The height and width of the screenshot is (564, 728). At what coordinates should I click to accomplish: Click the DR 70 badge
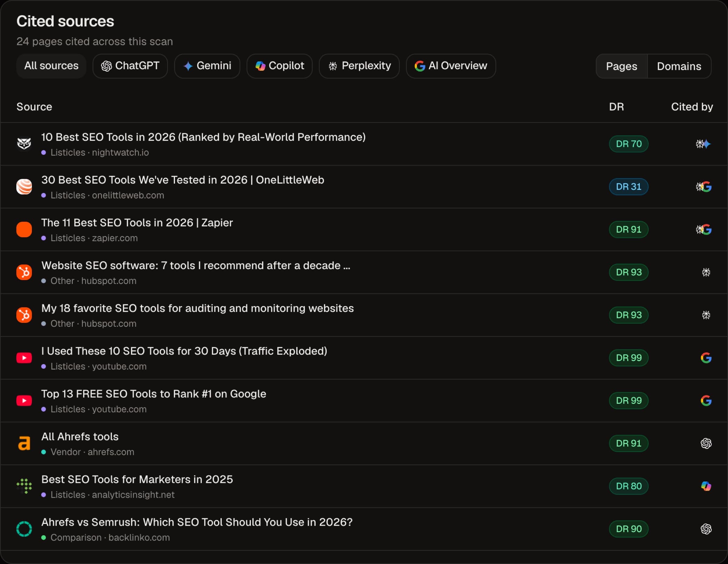(x=628, y=144)
